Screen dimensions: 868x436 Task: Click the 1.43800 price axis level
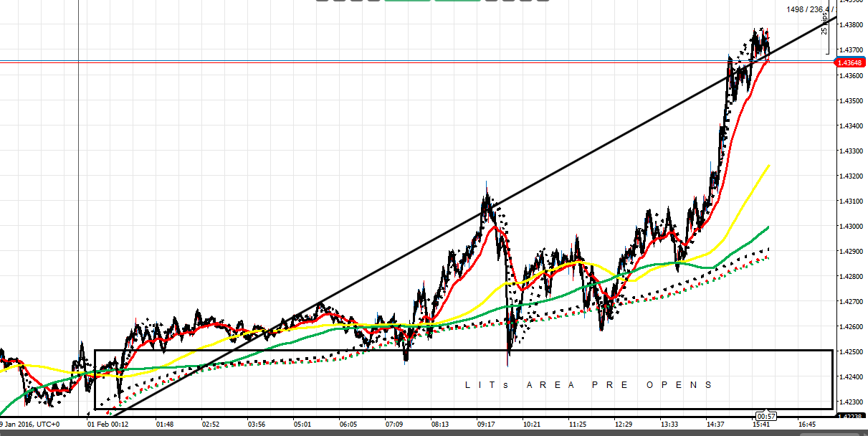coord(849,25)
